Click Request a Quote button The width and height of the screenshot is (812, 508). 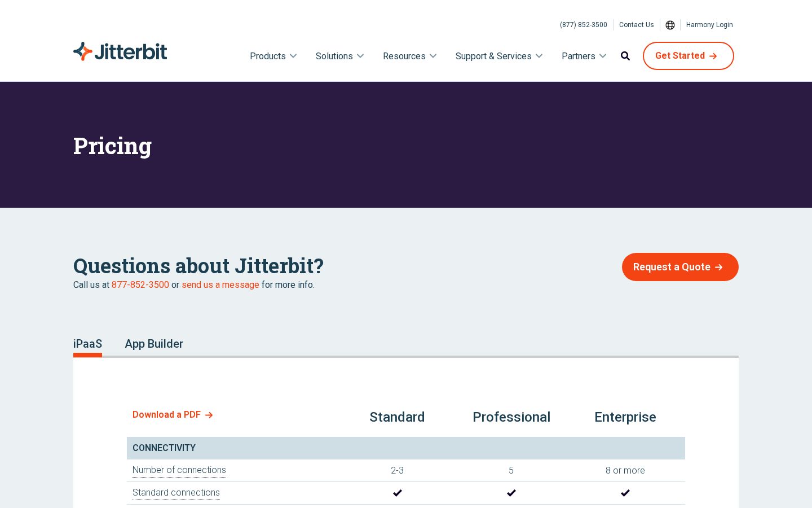(680, 267)
